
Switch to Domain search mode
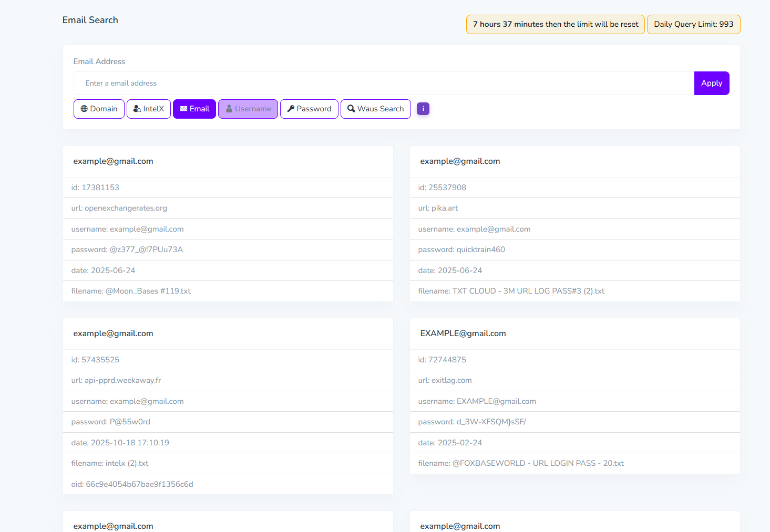coord(99,109)
